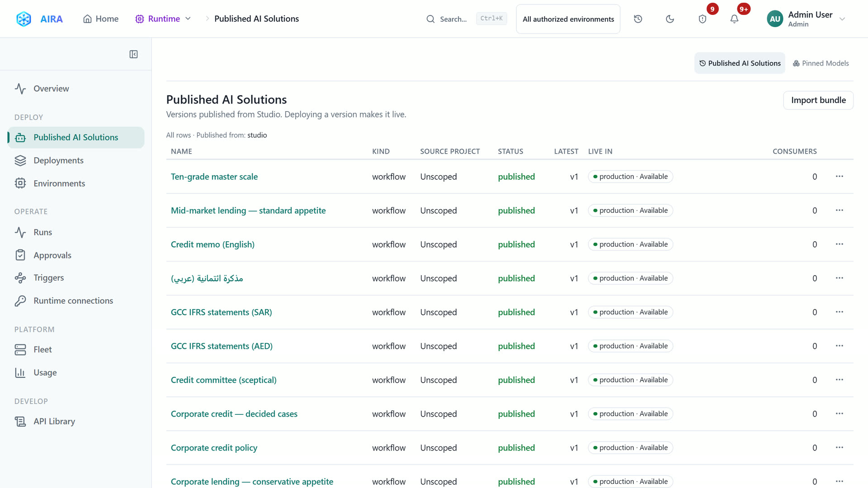Click the AU user avatar

[775, 19]
